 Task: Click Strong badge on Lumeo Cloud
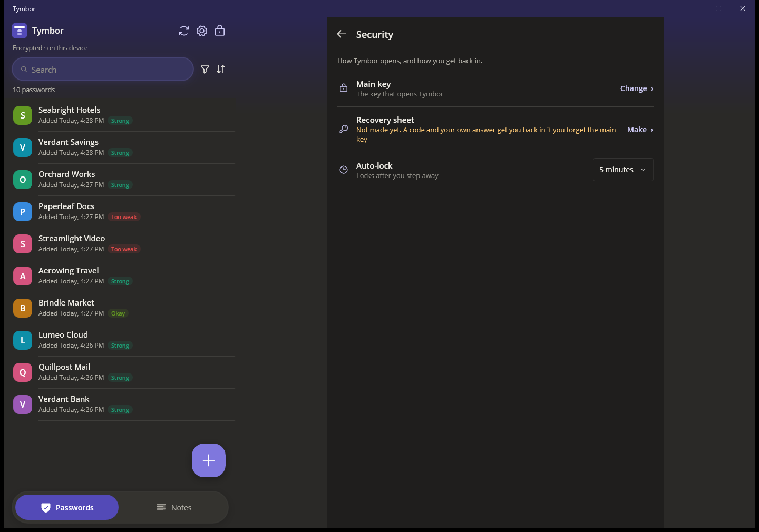tap(120, 346)
